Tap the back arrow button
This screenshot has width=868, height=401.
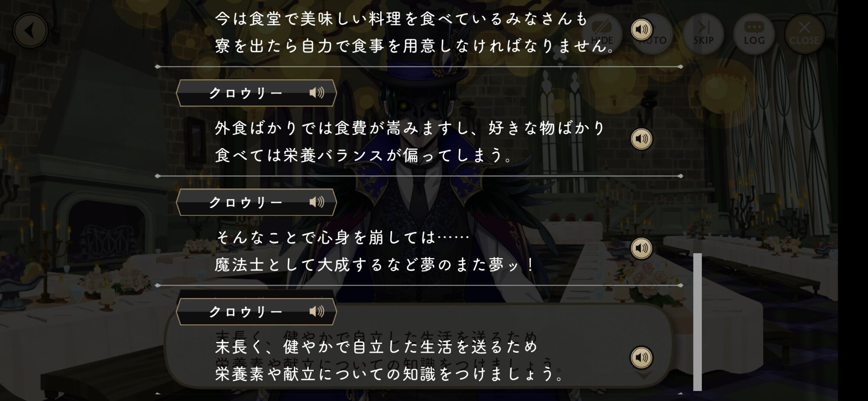30,31
